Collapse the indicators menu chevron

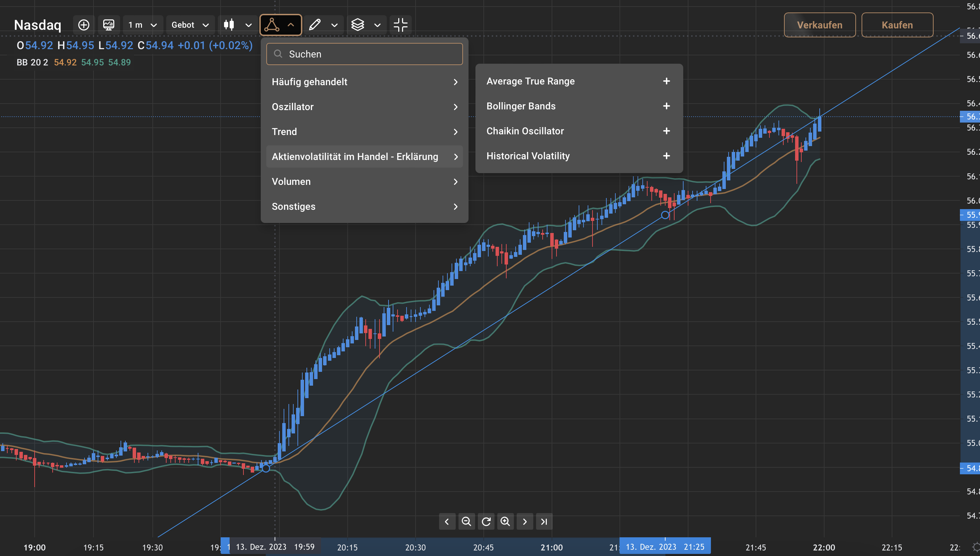291,25
